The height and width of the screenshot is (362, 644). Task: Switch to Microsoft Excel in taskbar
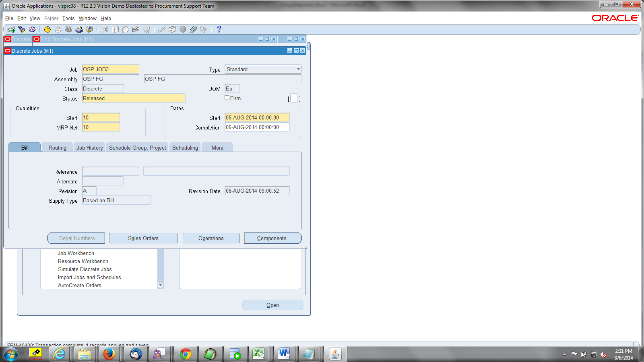click(x=258, y=354)
